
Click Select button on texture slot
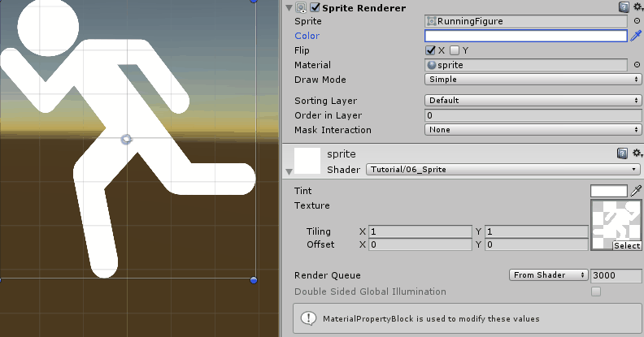tap(627, 245)
